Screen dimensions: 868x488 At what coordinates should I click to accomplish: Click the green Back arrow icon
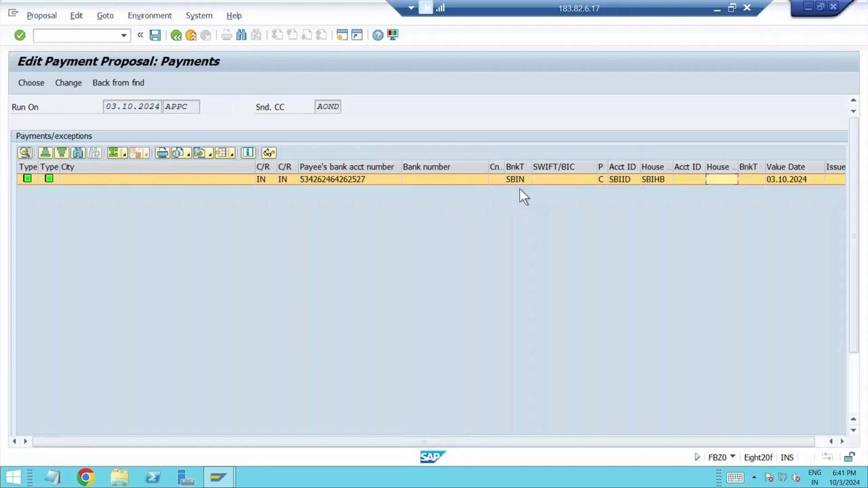coord(176,35)
